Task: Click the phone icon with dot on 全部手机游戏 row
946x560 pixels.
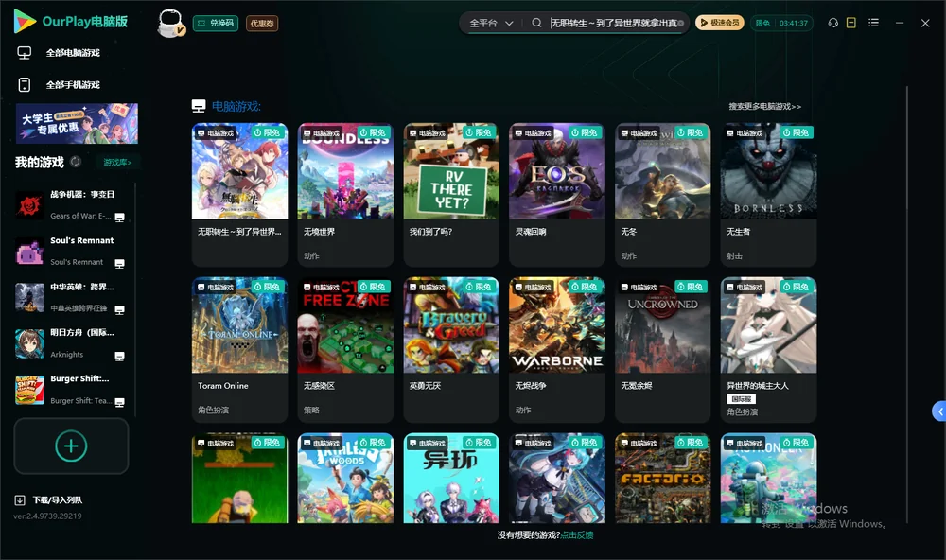Action: (25, 85)
